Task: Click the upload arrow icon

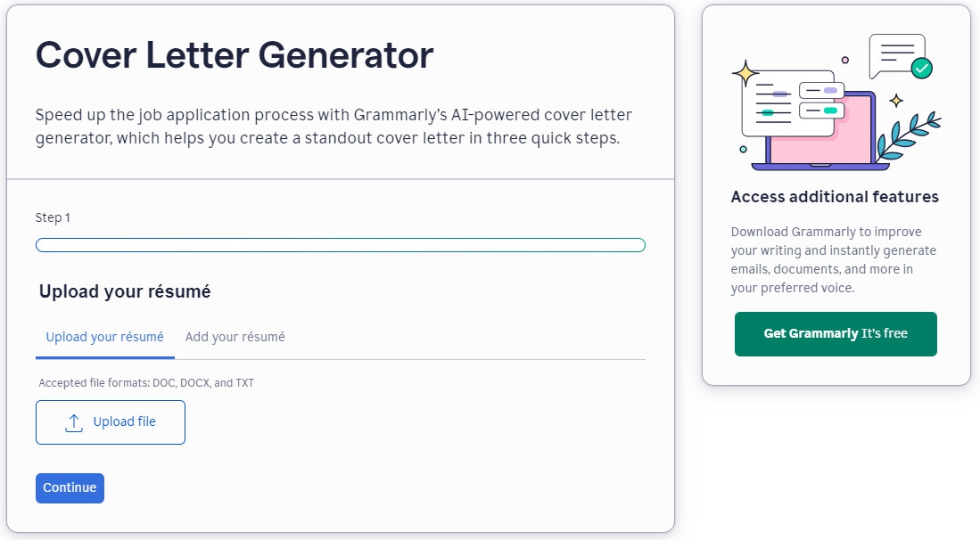Action: (x=74, y=422)
